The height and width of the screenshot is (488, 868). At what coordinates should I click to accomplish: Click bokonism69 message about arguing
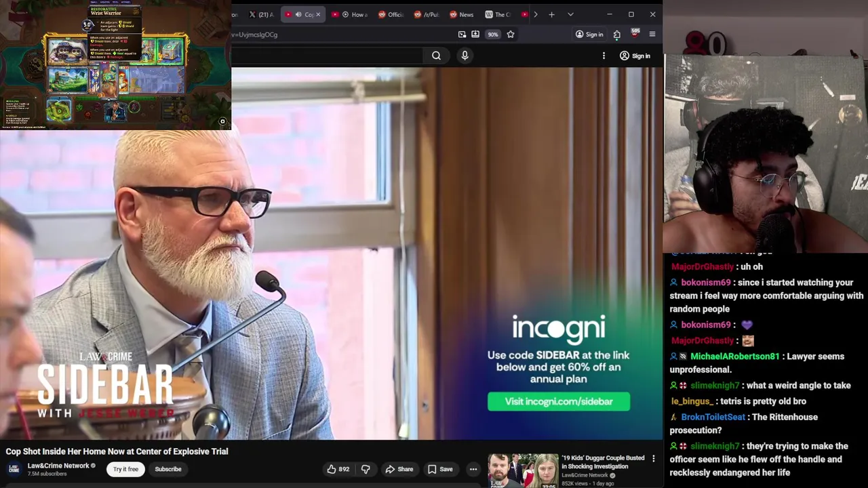pos(766,296)
